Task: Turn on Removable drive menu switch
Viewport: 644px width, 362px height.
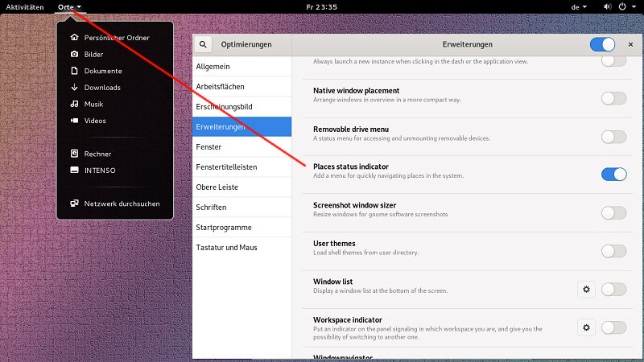Action: coord(613,137)
